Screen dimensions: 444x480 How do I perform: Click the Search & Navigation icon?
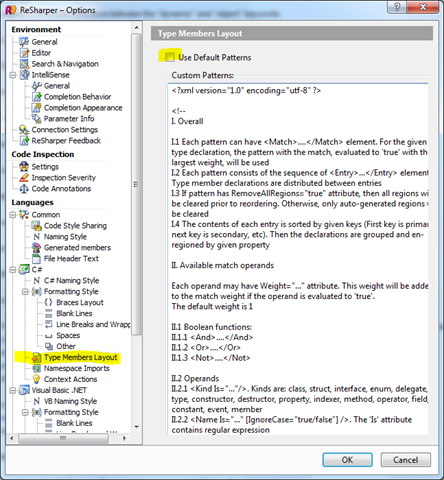(x=24, y=64)
